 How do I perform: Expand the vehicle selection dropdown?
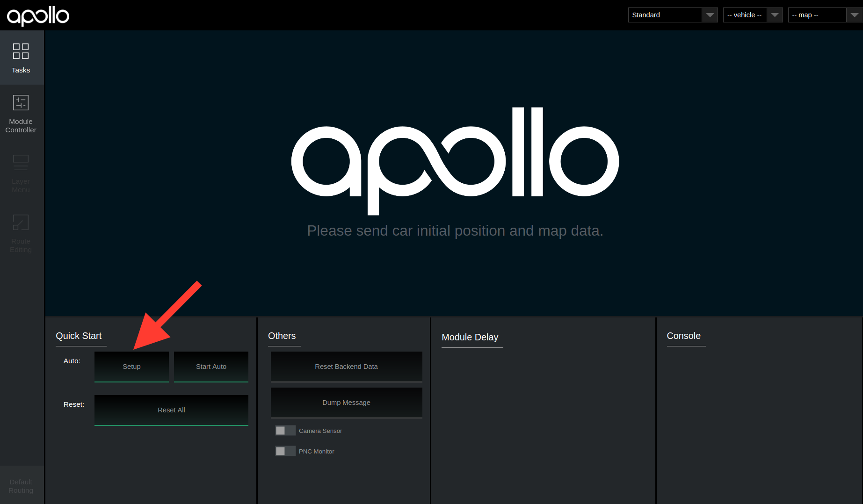click(752, 15)
